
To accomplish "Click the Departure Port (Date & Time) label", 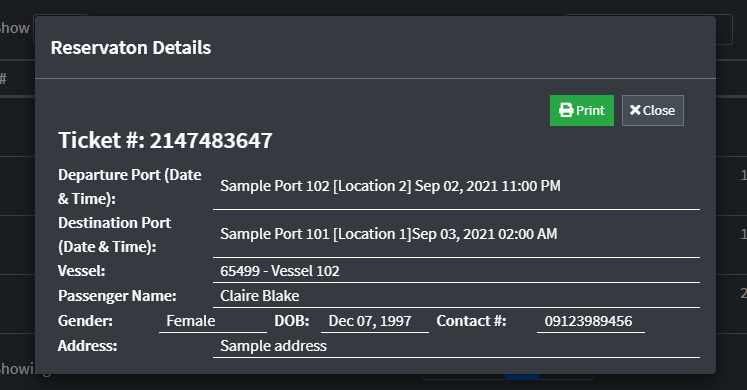I will tap(130, 187).
